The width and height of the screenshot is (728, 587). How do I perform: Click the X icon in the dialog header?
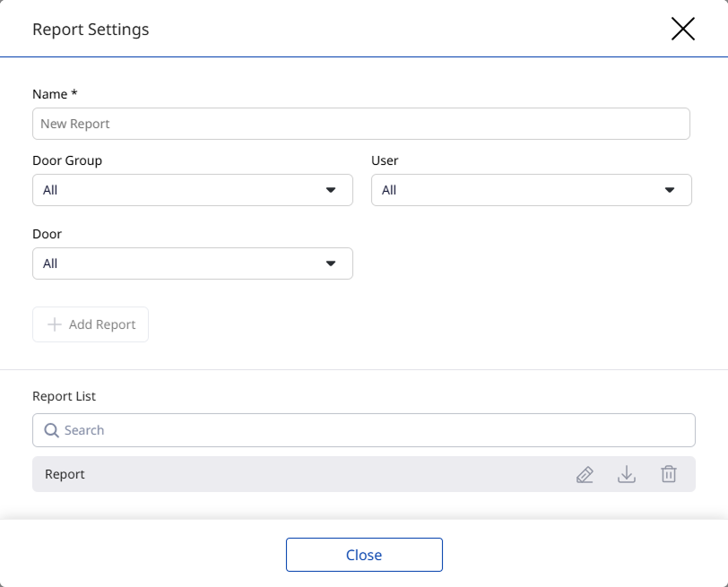click(x=683, y=29)
